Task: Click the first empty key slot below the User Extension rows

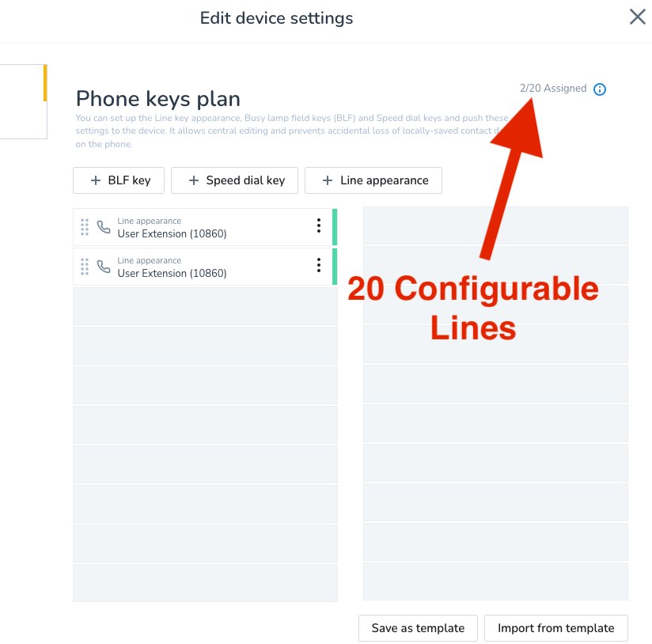Action: (x=205, y=306)
